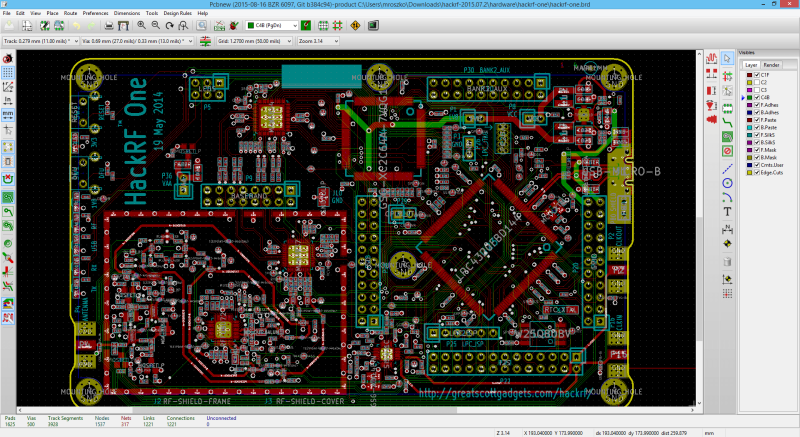Select the add keepout area tool
Image resolution: width=800 pixels, height=437 pixels.
[728, 151]
